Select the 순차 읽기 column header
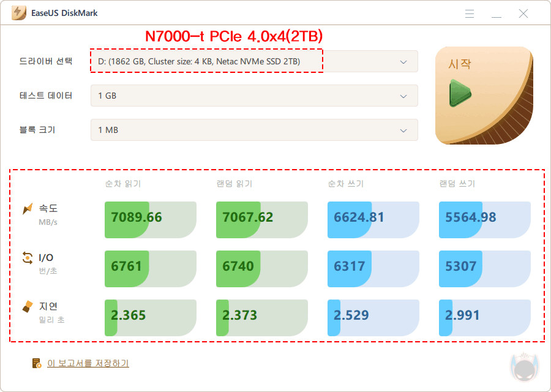Image resolution: width=551 pixels, height=392 pixels. (123, 184)
